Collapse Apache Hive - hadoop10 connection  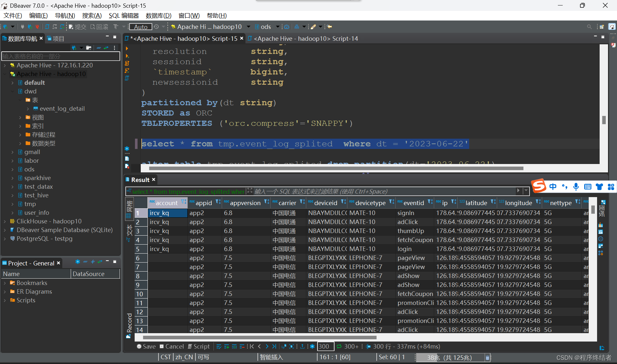coord(5,74)
